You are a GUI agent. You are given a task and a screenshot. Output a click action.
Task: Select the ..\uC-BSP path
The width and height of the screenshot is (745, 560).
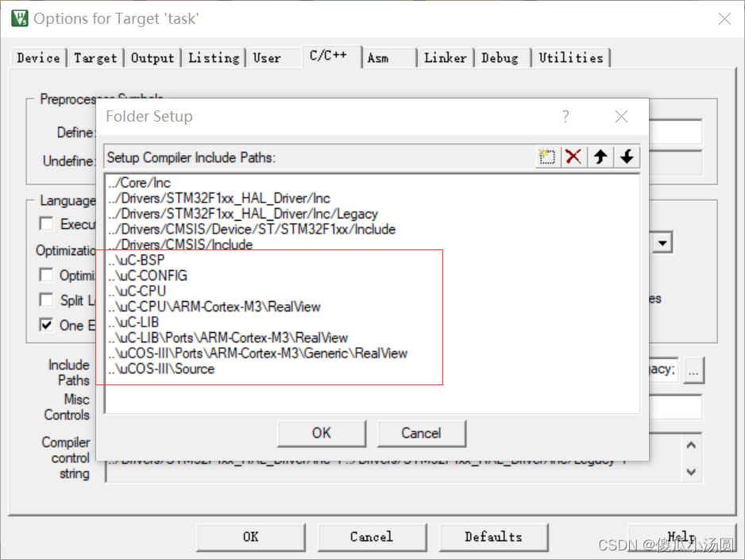click(137, 261)
